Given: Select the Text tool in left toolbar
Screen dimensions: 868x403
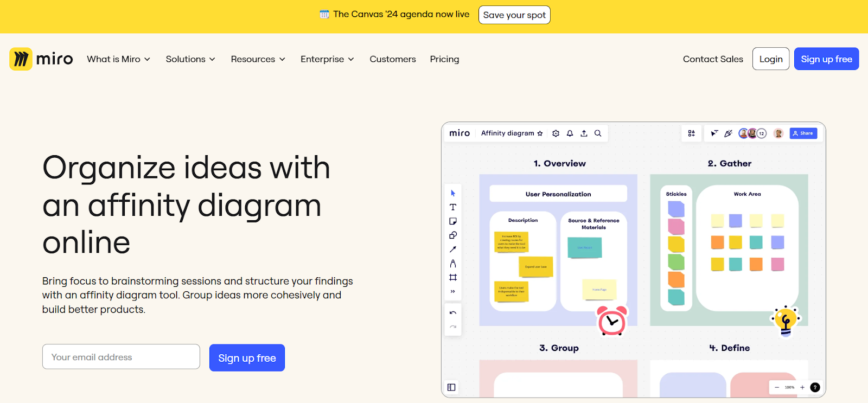Looking at the screenshot, I should [453, 207].
